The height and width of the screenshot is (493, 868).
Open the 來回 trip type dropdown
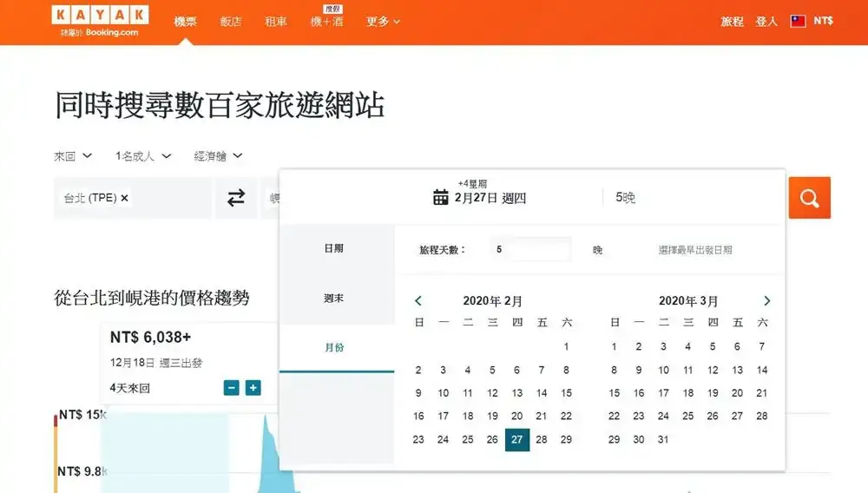pos(73,156)
